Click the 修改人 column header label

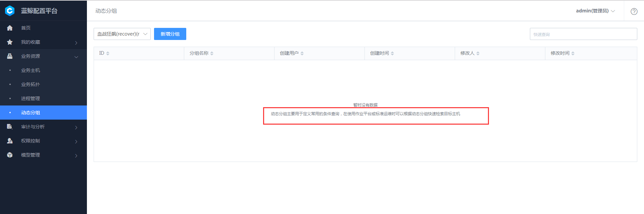click(x=467, y=53)
